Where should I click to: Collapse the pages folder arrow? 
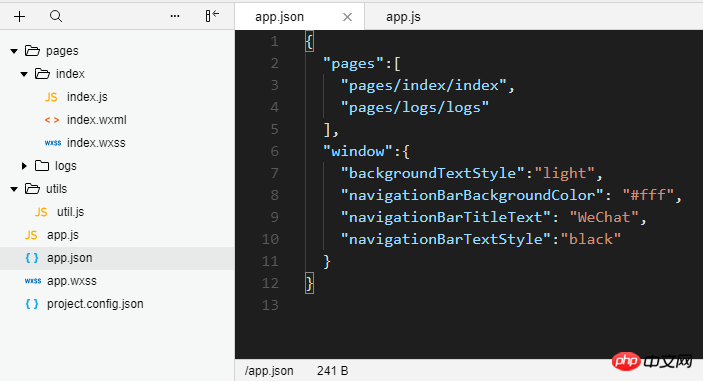pyautogui.click(x=14, y=51)
